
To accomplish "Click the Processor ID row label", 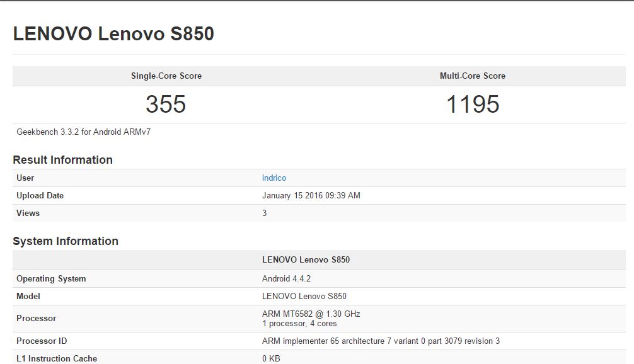I will 42,341.
